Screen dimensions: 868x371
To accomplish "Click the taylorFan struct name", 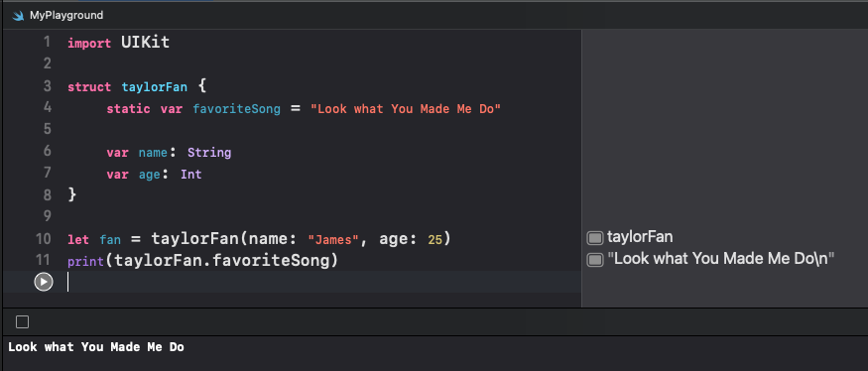I will tap(155, 87).
